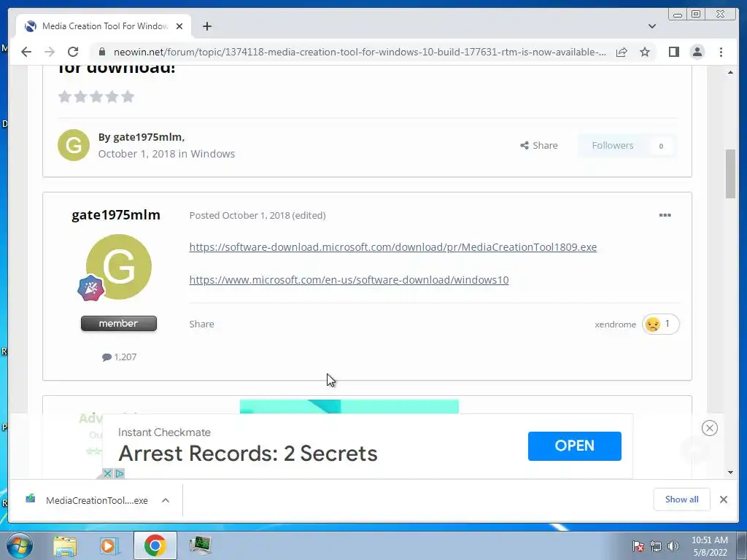Share this page from the address bar

(622, 52)
